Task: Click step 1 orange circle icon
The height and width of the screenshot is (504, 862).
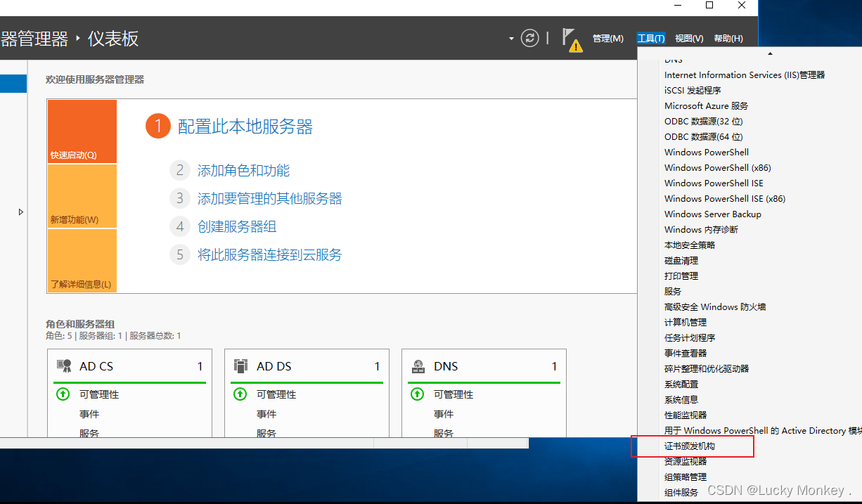Action: (x=158, y=127)
